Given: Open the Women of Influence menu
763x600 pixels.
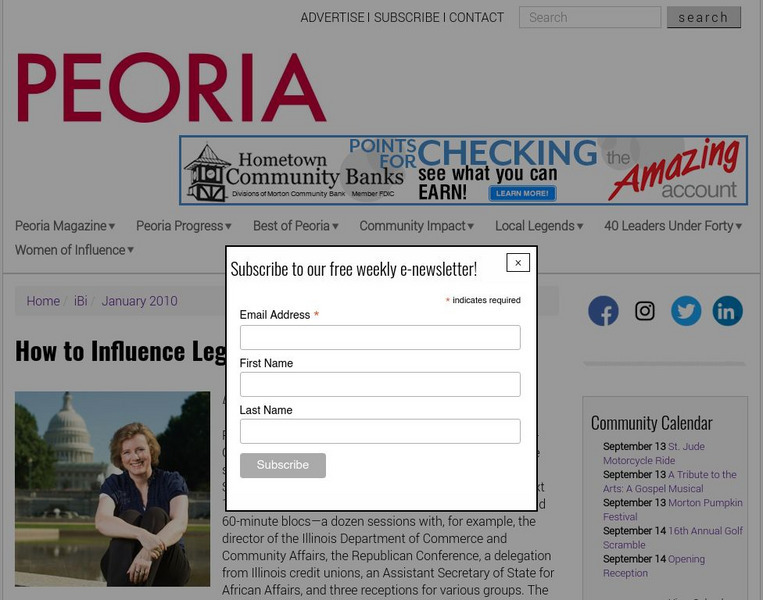Looking at the screenshot, I should pyautogui.click(x=74, y=250).
